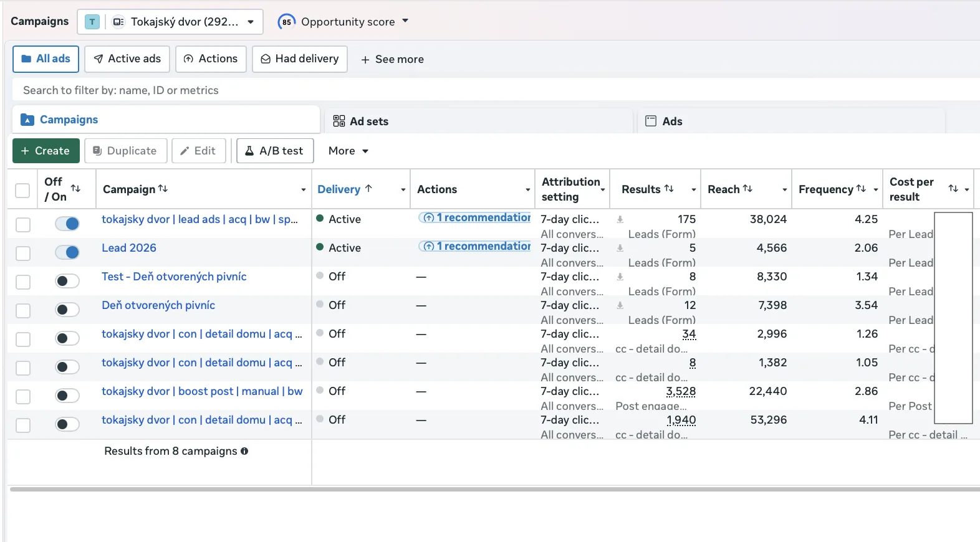
Task: Click the Reach value 53,296
Action: pos(769,420)
